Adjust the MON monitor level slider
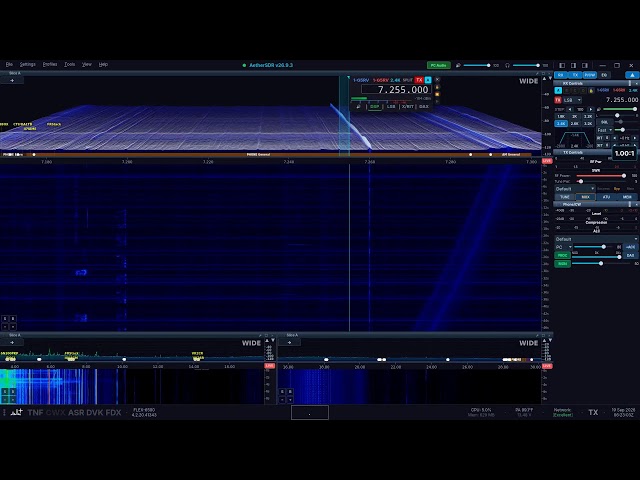The width and height of the screenshot is (640, 480). pyautogui.click(x=602, y=264)
